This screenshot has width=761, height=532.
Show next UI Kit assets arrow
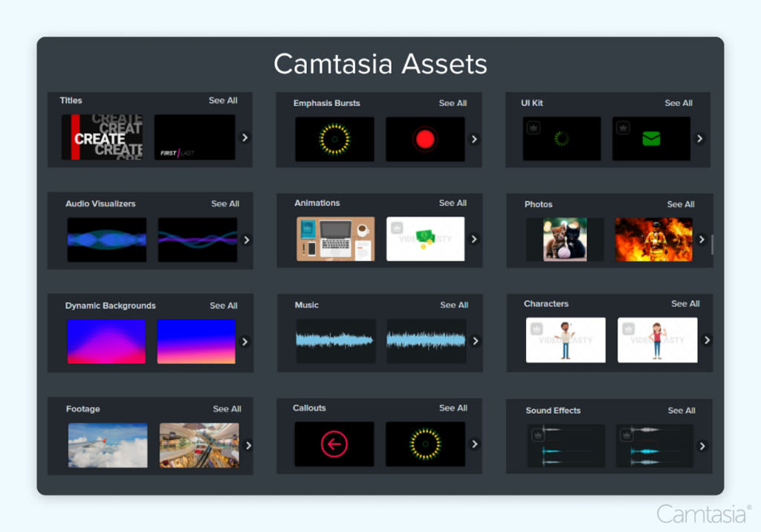pyautogui.click(x=700, y=139)
